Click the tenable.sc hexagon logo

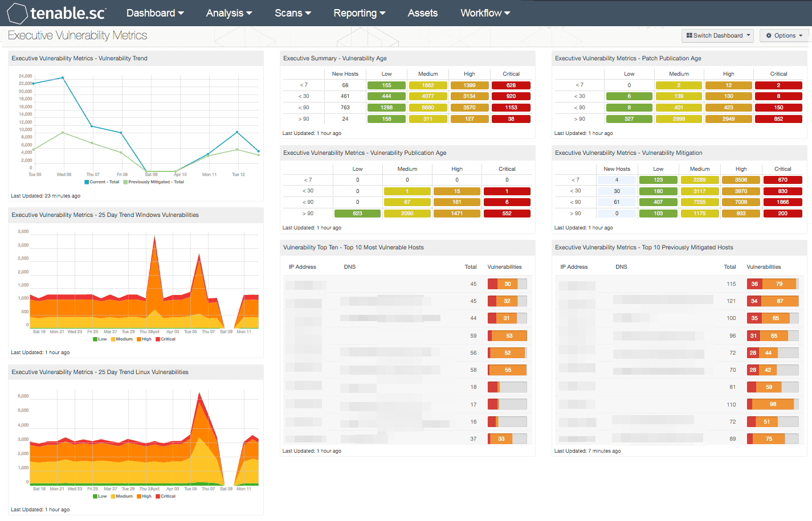(x=17, y=13)
